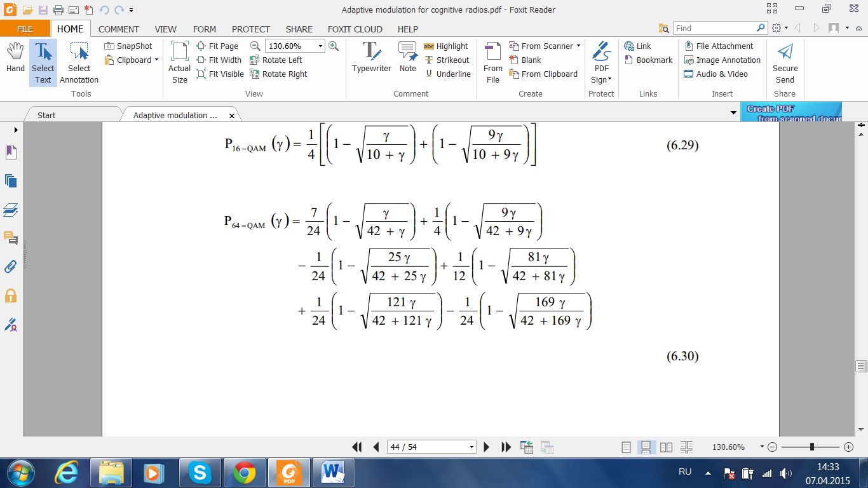Viewport: 868px width, 488px height.
Task: Open the attachments paperclip panel
Action: point(11,267)
